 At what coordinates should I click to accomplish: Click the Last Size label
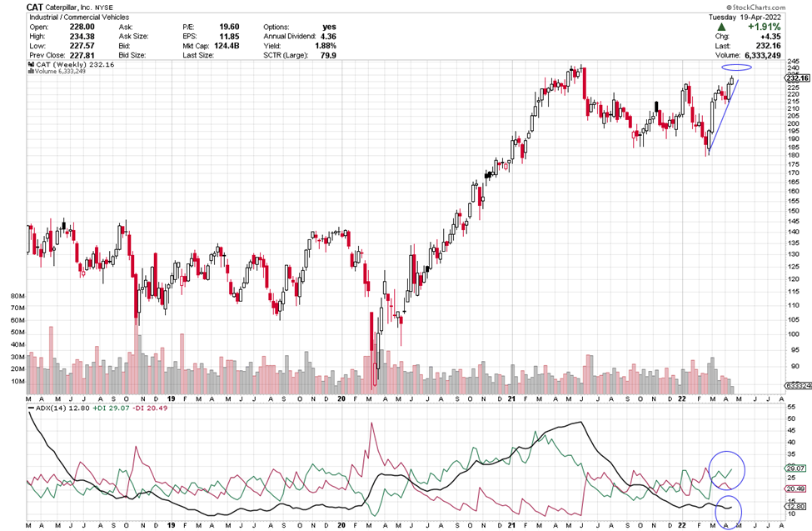click(x=198, y=55)
